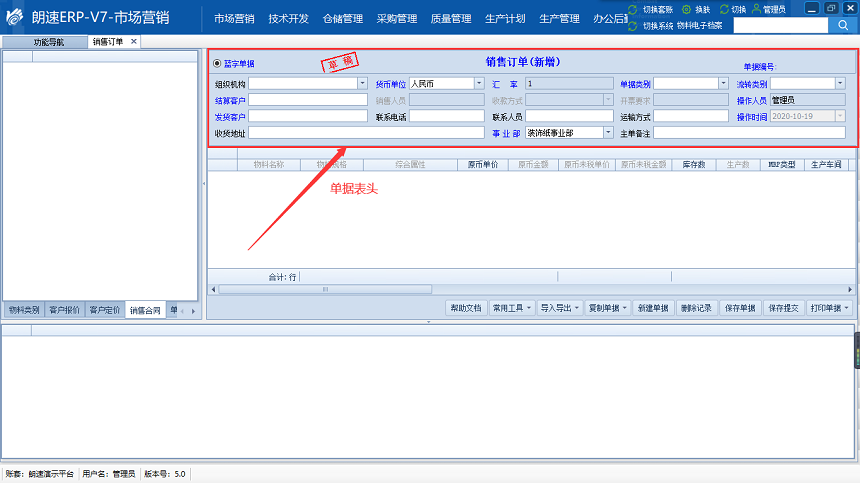This screenshot has width=860, height=483.
Task: Open the 货币单位 dropdown arrow
Action: [479, 83]
